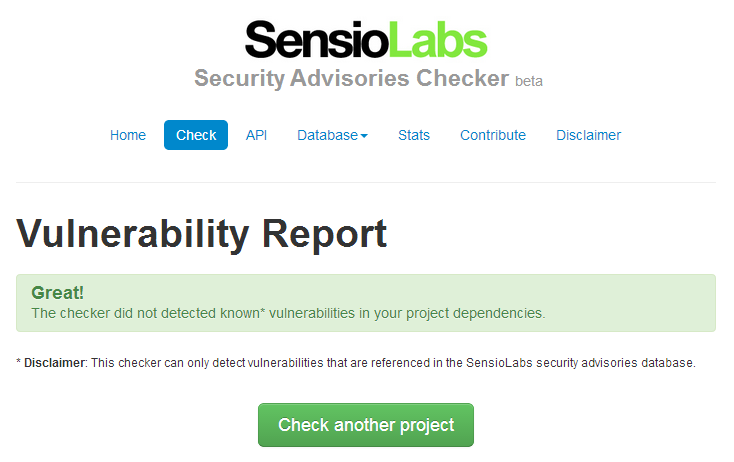
Task: Open the Stats page
Action: 414,135
